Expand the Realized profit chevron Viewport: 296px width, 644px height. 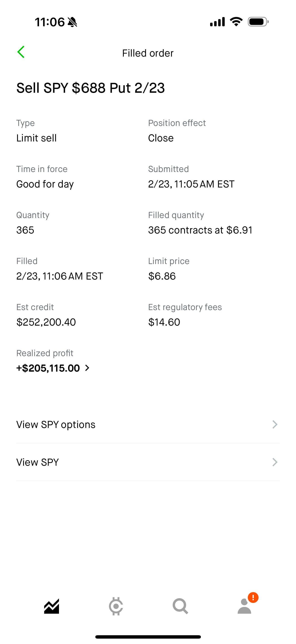[x=87, y=368]
